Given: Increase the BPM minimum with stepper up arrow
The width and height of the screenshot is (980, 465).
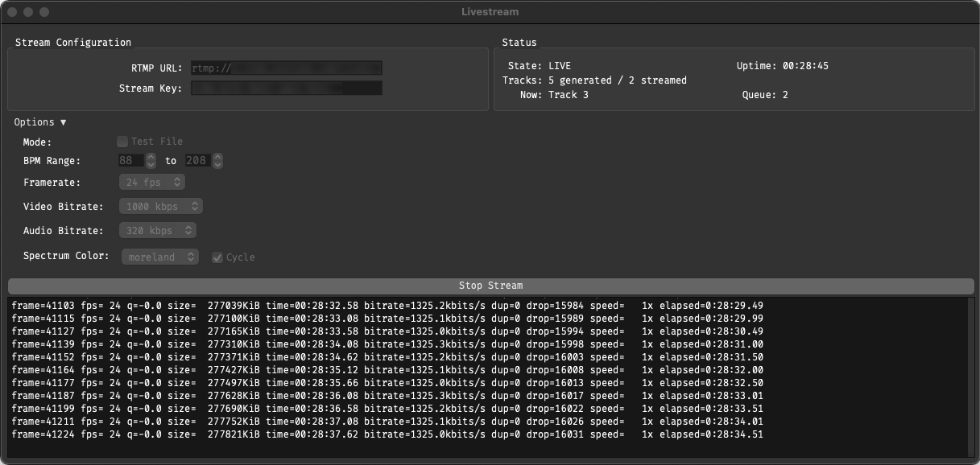Looking at the screenshot, I should pyautogui.click(x=151, y=158).
